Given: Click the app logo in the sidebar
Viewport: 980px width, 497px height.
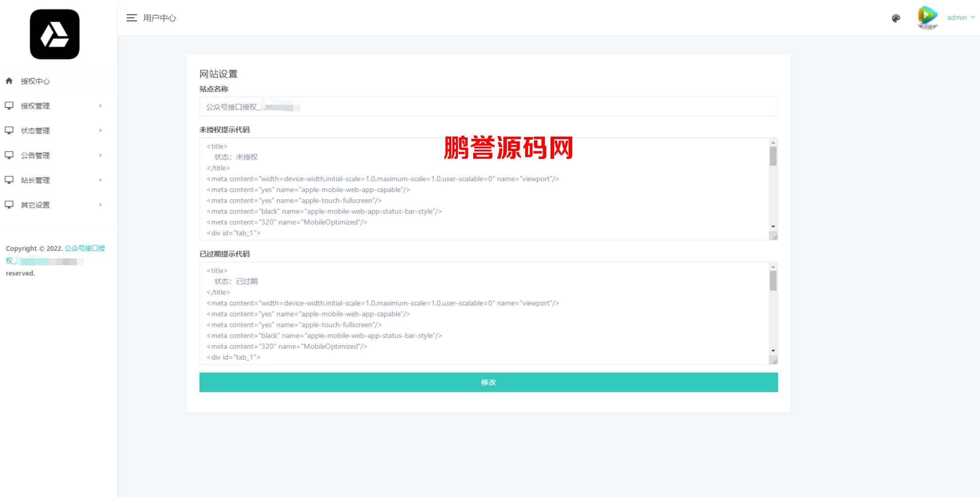Looking at the screenshot, I should (x=55, y=34).
